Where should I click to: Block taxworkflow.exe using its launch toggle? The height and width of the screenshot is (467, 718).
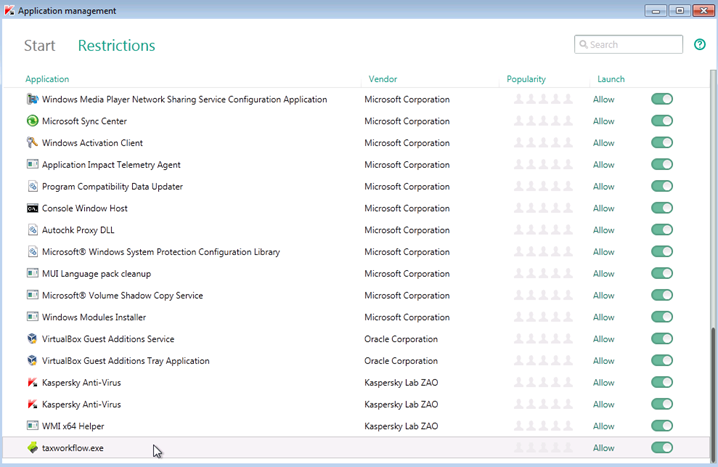662,448
